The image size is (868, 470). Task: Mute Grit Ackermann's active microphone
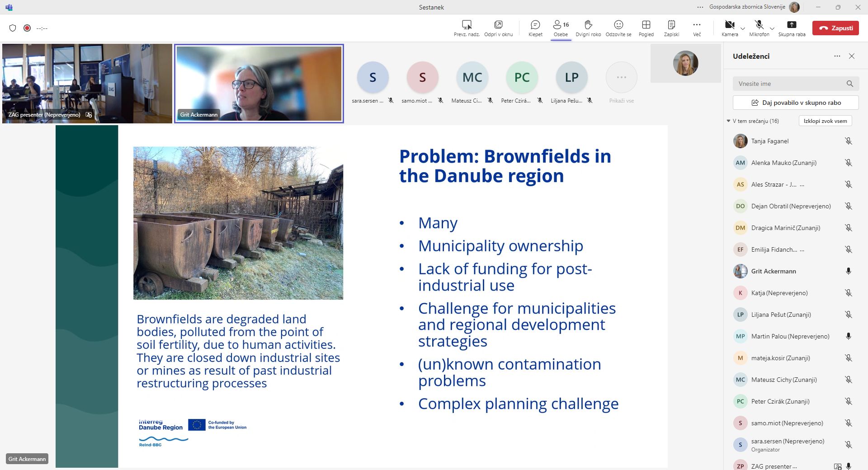(x=849, y=271)
